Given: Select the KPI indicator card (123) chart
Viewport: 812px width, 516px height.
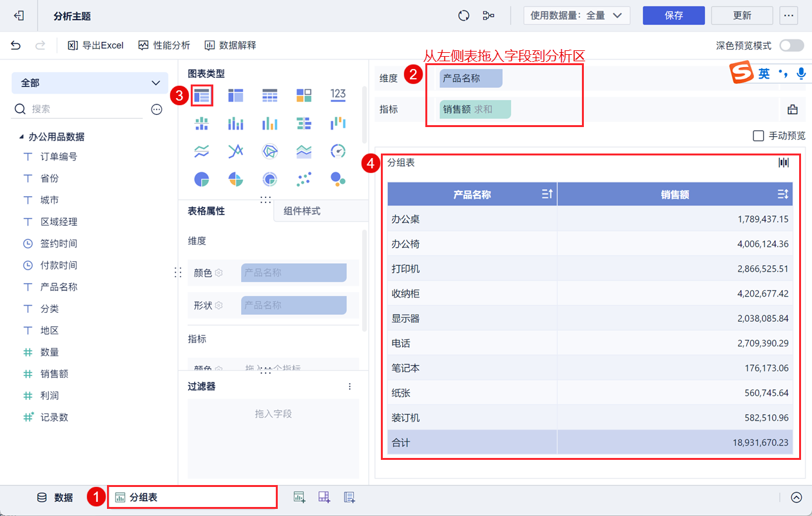Looking at the screenshot, I should tap(338, 95).
